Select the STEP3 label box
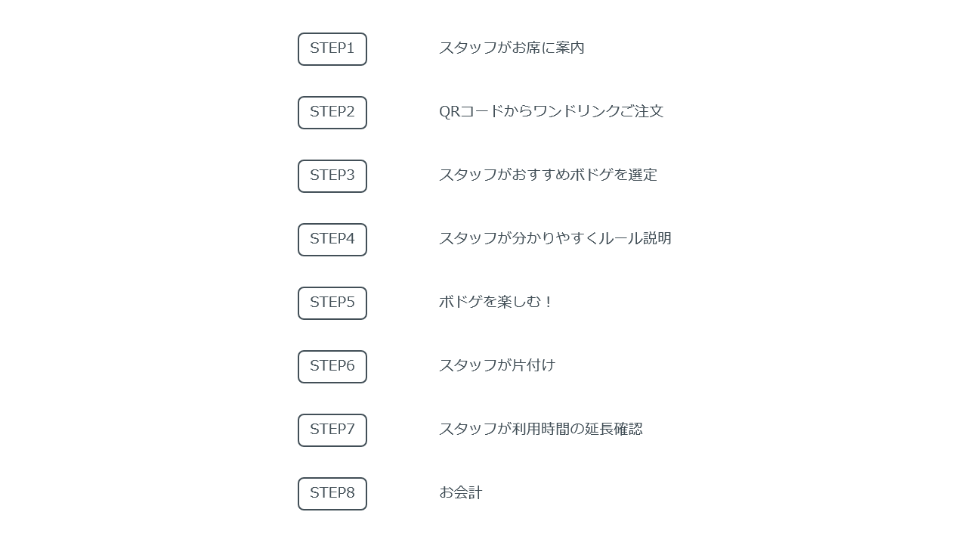 (332, 176)
